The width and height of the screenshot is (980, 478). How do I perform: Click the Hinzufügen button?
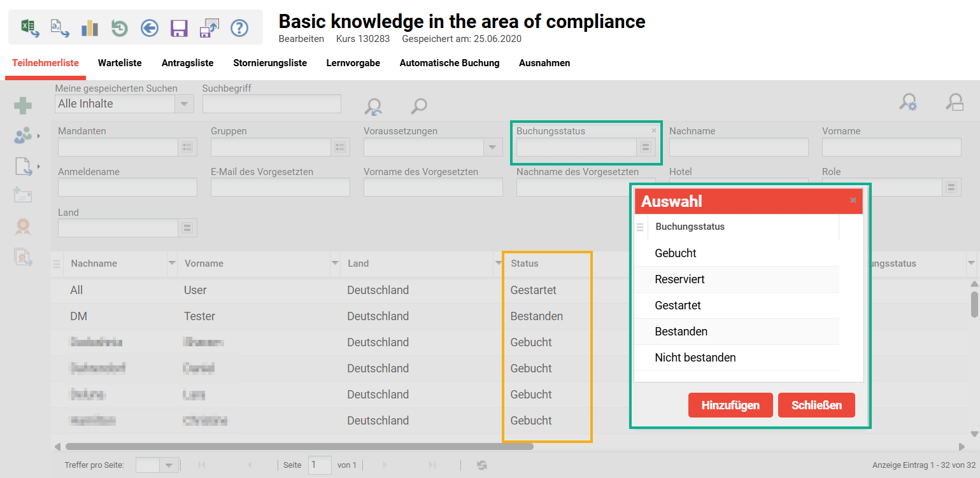[730, 405]
